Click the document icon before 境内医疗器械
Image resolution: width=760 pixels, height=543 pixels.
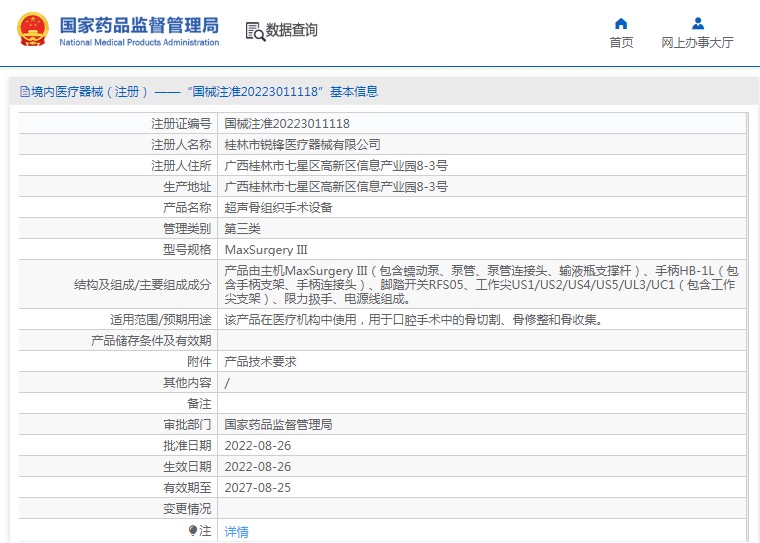25,91
